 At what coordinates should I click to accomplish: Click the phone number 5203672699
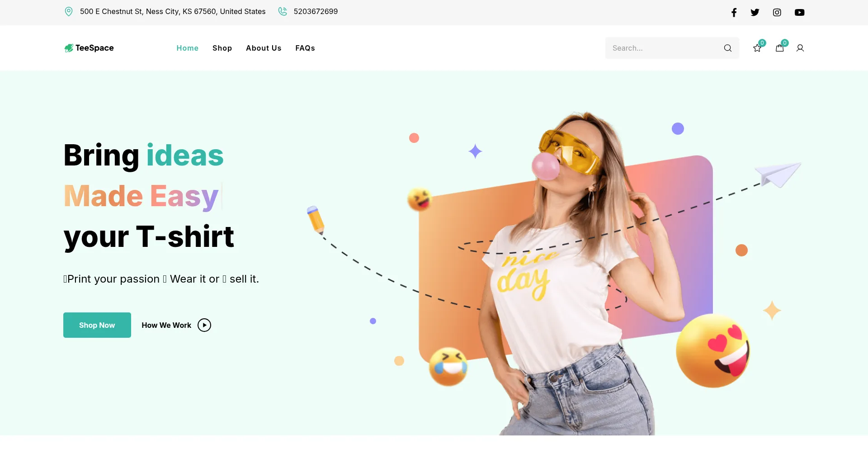pos(316,12)
